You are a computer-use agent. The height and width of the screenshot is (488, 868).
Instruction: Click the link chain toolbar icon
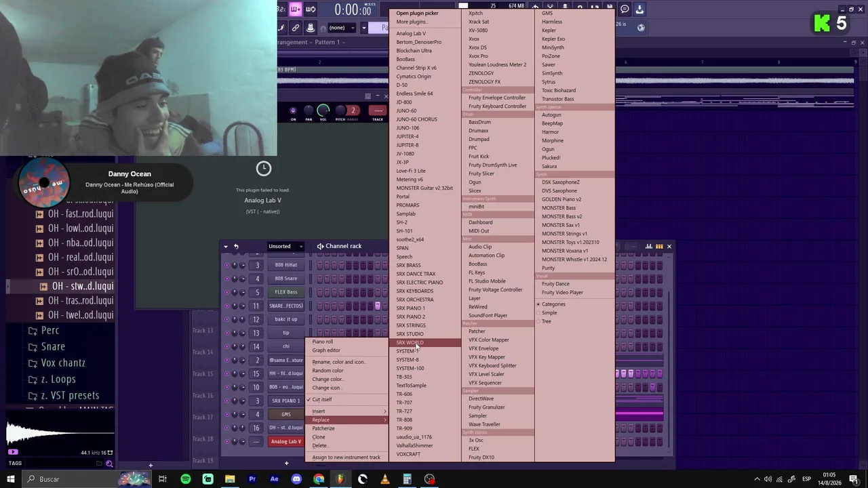click(x=296, y=28)
